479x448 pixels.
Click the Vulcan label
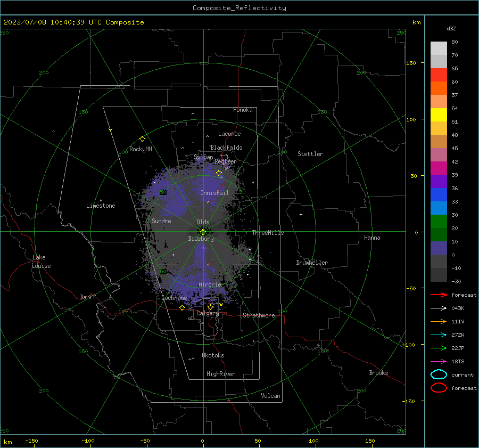point(270,396)
